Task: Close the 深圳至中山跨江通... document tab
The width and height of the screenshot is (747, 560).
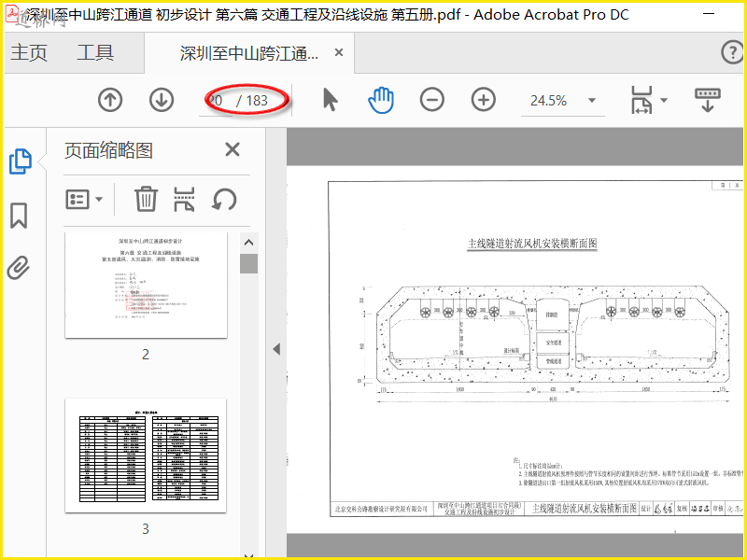Action: pyautogui.click(x=339, y=52)
